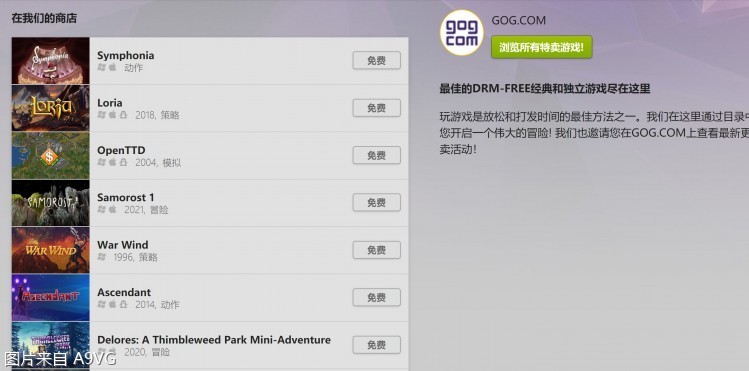The image size is (749, 371).
Task: Click the free button for Ascendant
Action: tap(376, 297)
